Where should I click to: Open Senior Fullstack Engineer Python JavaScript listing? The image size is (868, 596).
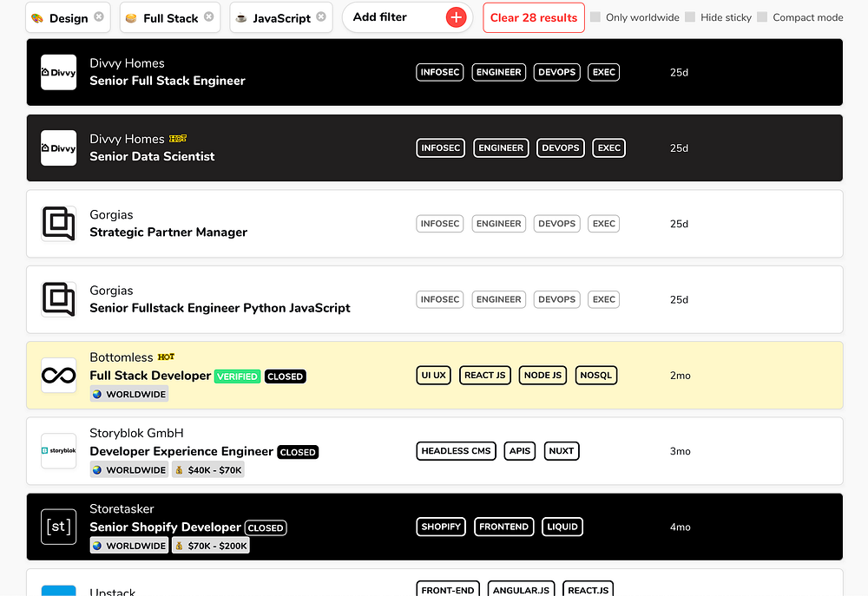coord(220,308)
